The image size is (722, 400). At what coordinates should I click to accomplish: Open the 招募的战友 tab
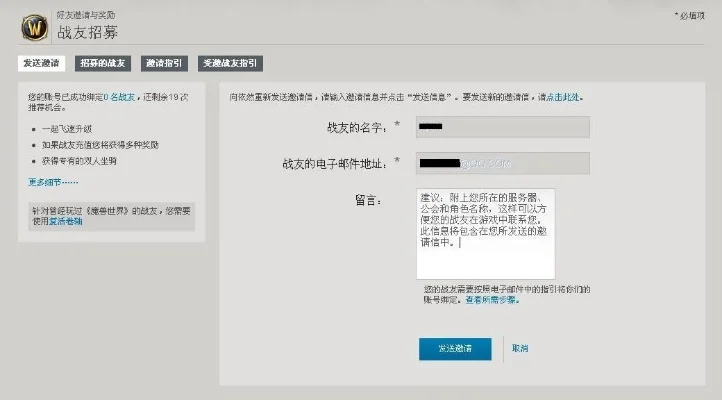pyautogui.click(x=103, y=63)
